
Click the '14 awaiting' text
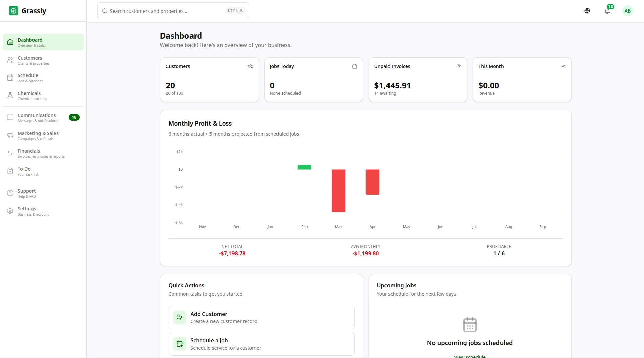point(385,93)
